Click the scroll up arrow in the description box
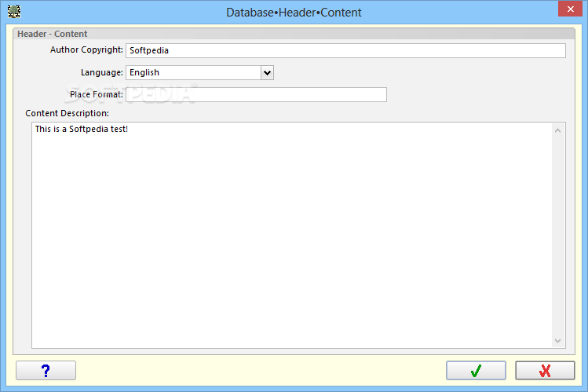This screenshot has height=392, width=588. [557, 130]
